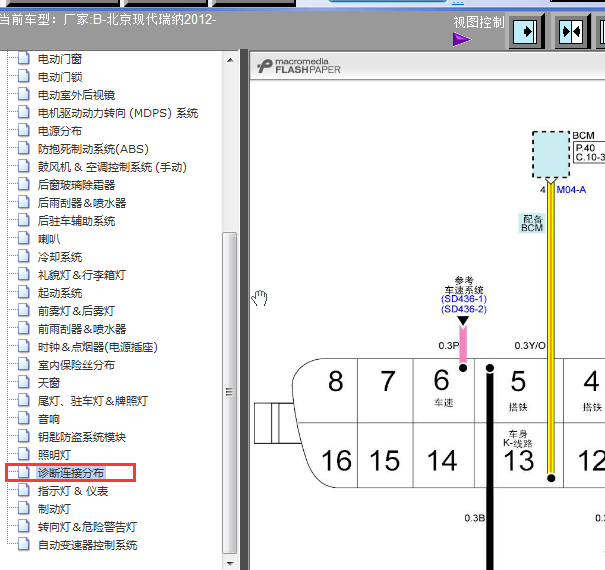This screenshot has height=570, width=605.
Task: Open 转向灯&危险警告灯 entry
Action: click(x=87, y=527)
